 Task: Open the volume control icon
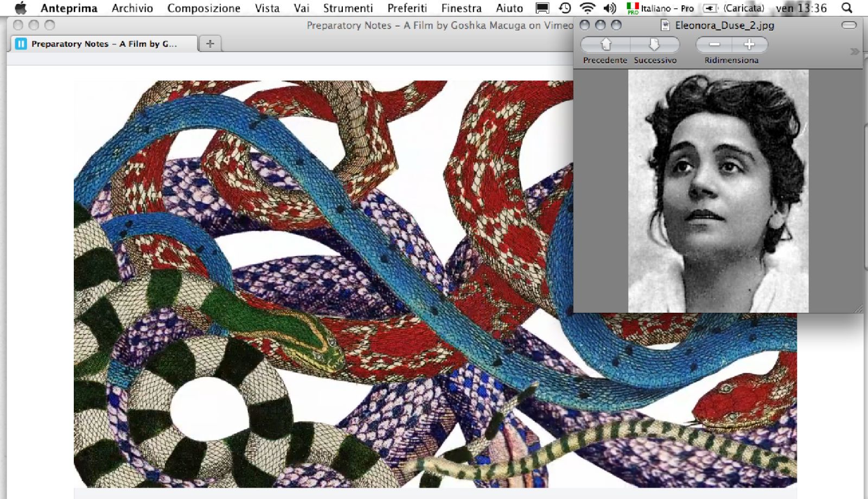(x=610, y=8)
